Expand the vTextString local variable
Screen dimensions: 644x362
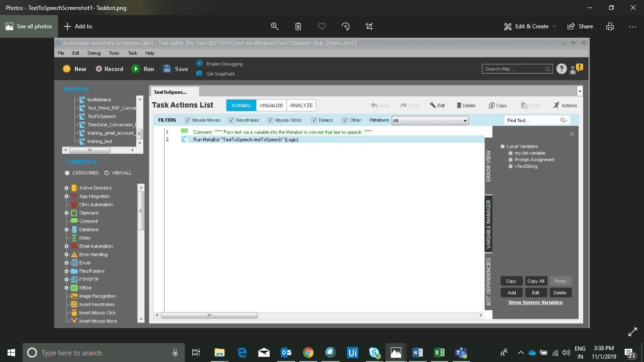pos(511,166)
